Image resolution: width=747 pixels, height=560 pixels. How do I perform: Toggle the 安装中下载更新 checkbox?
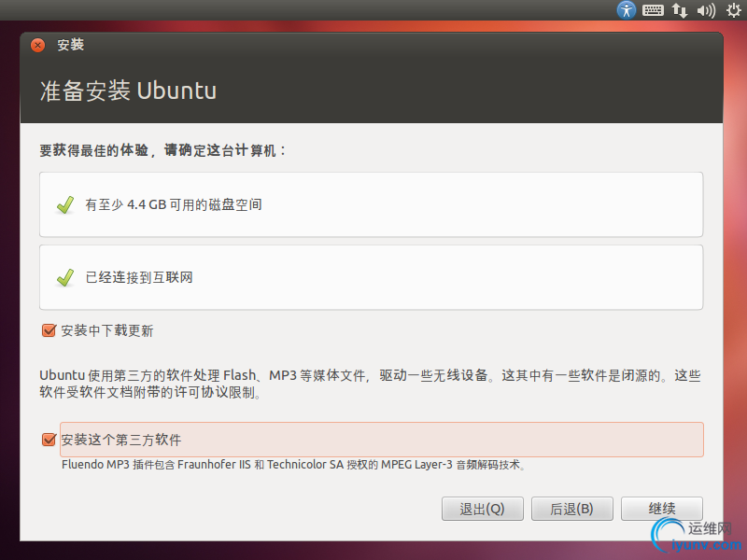click(x=49, y=330)
